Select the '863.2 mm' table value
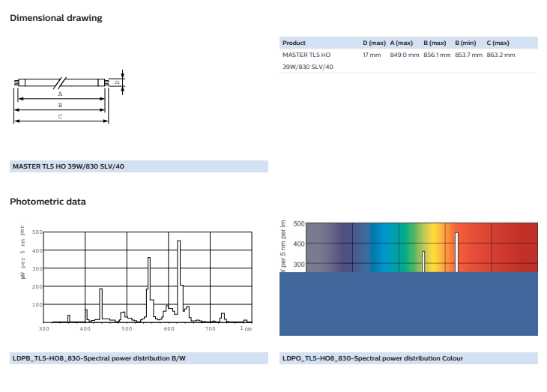Viewport: 547px width, 392px height. click(x=501, y=55)
